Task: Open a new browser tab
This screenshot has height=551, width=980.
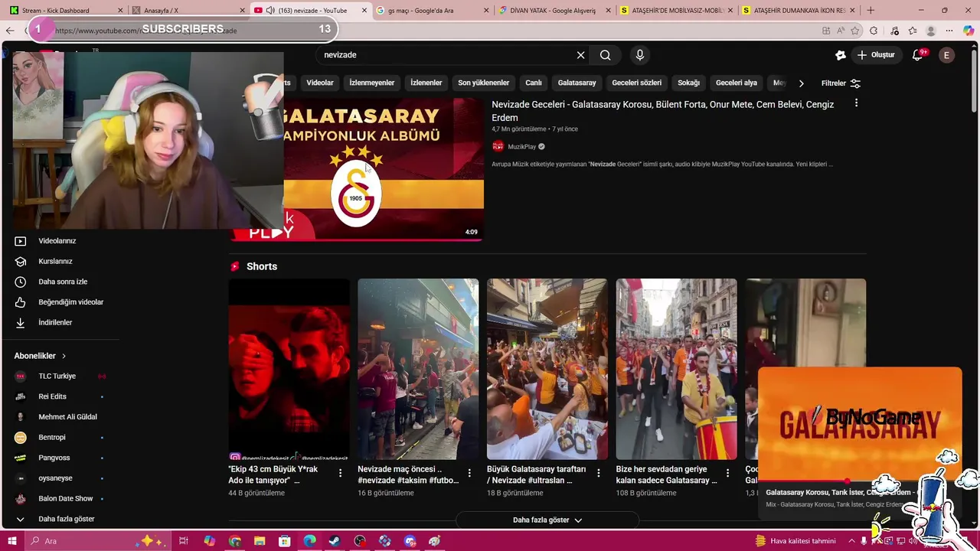Action: pos(871,11)
